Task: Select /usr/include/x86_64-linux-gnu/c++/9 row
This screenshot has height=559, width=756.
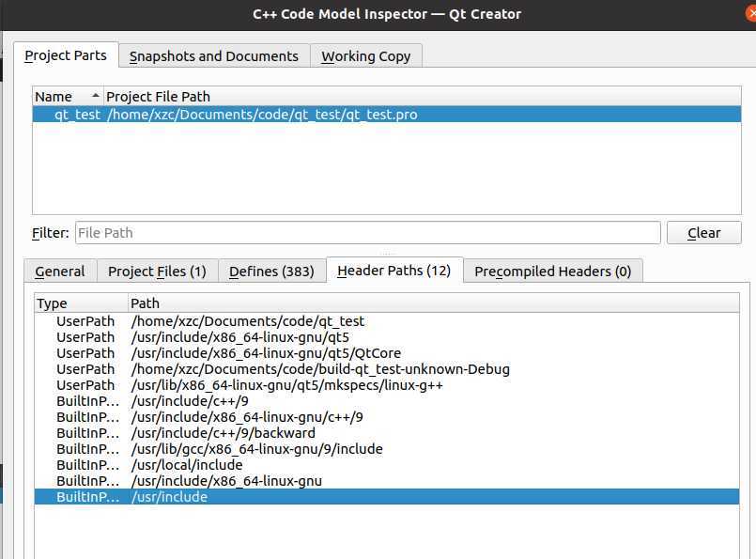Action: (x=387, y=417)
